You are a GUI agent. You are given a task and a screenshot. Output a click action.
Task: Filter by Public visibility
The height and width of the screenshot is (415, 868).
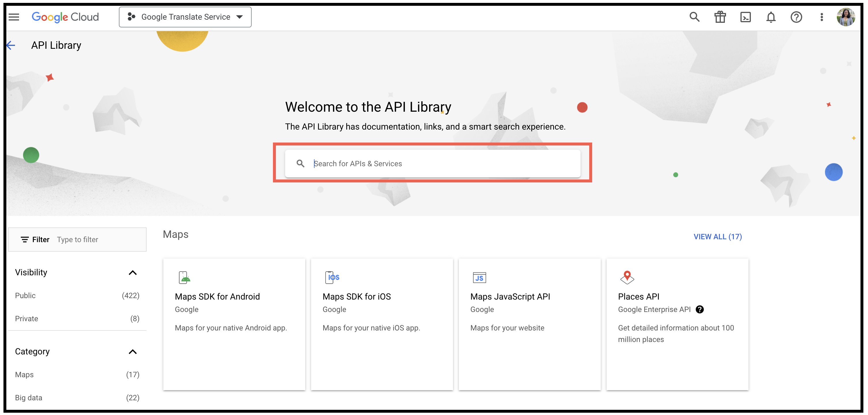click(77, 295)
